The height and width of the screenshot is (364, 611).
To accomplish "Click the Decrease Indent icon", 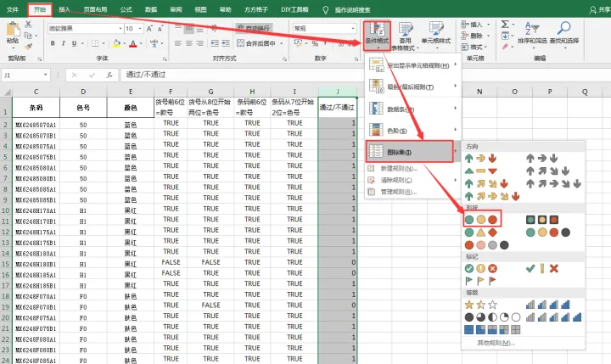I will pyautogui.click(x=215, y=43).
